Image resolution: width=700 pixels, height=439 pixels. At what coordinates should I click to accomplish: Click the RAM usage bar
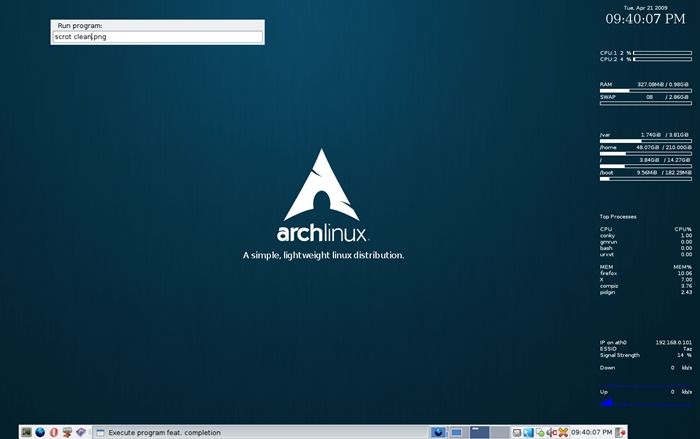click(646, 91)
